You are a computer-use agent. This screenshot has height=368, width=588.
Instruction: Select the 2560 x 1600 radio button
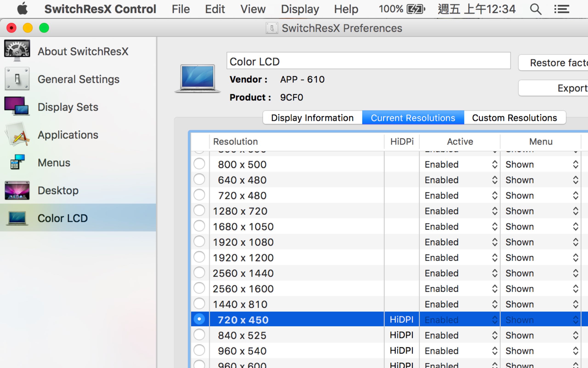[199, 288]
